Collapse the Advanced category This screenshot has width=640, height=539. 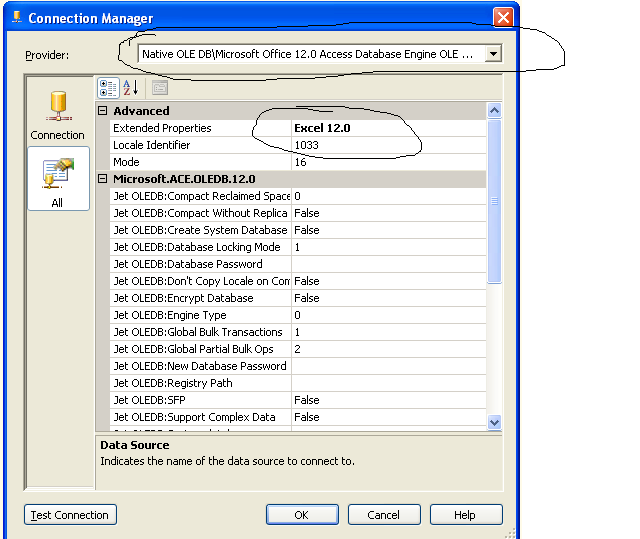[x=103, y=111]
